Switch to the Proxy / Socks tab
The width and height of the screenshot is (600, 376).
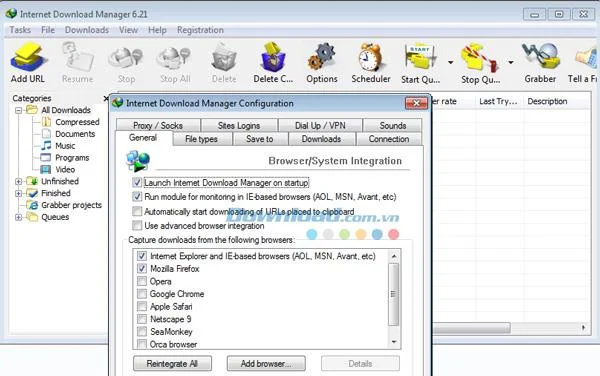tap(158, 125)
